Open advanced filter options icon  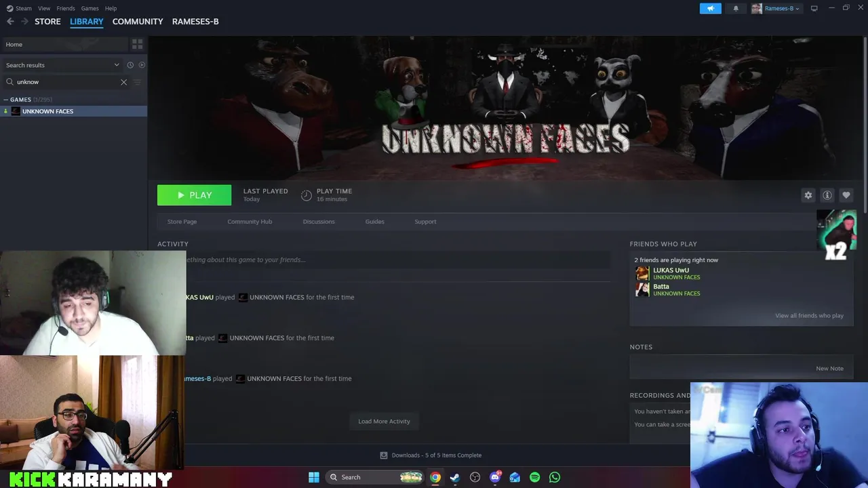(x=137, y=82)
